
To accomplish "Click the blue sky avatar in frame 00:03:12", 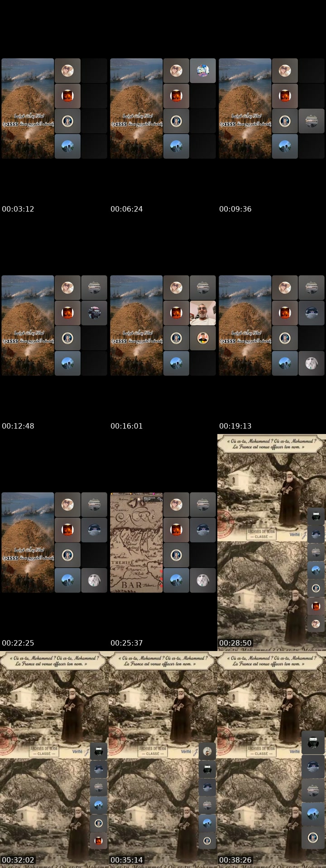I will [x=67, y=146].
